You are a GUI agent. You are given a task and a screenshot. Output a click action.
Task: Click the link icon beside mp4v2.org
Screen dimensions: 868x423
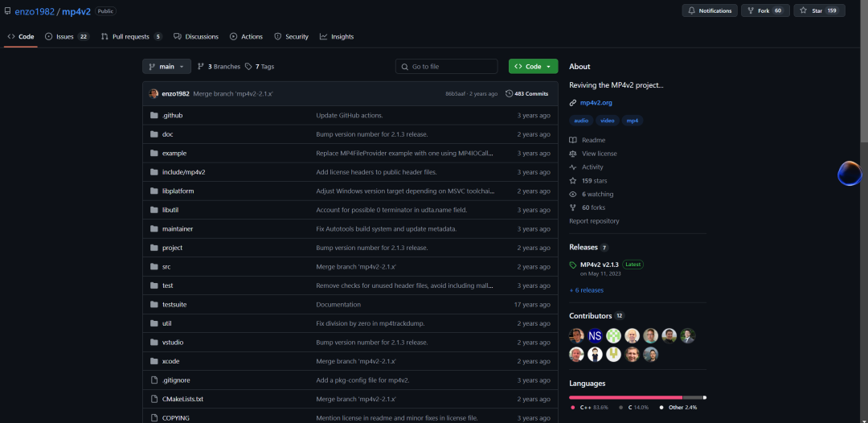pyautogui.click(x=573, y=103)
